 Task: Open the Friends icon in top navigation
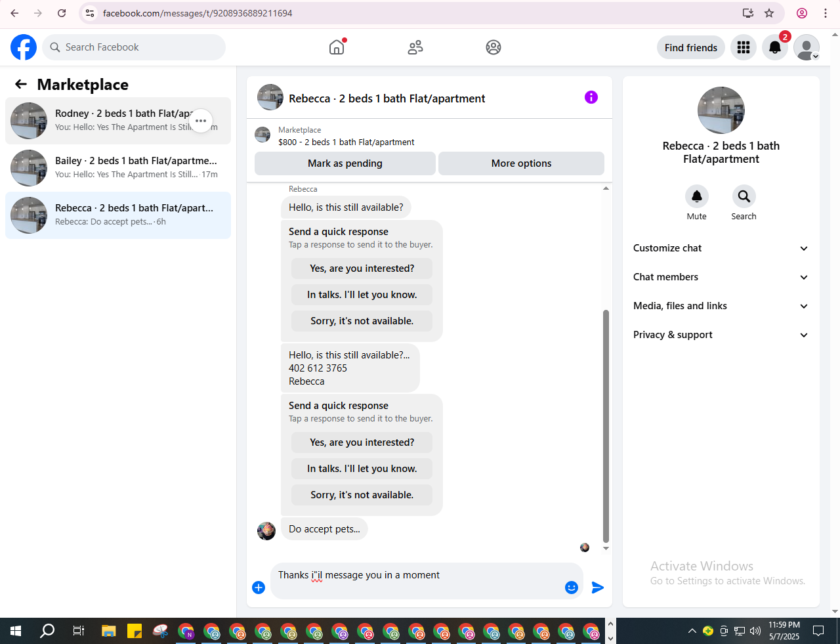tap(415, 47)
